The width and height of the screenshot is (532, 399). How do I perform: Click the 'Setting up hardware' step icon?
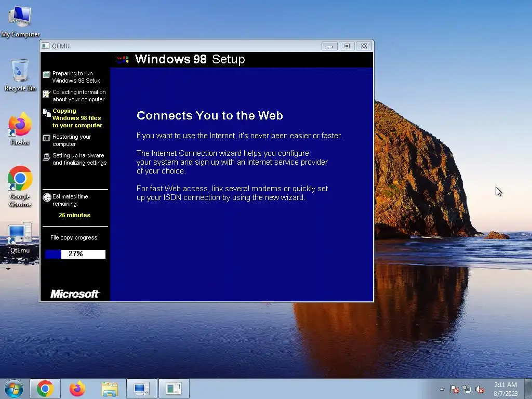coord(46,157)
